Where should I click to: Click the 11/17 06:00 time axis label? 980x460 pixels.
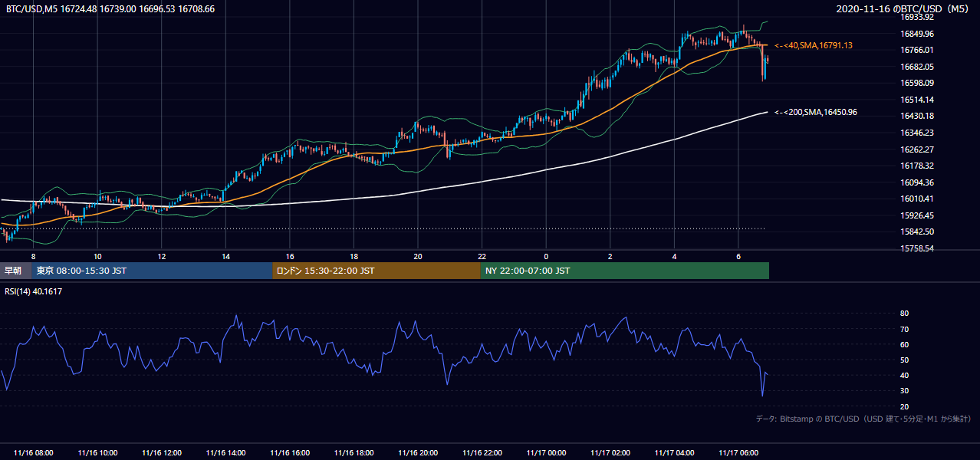coord(738,453)
